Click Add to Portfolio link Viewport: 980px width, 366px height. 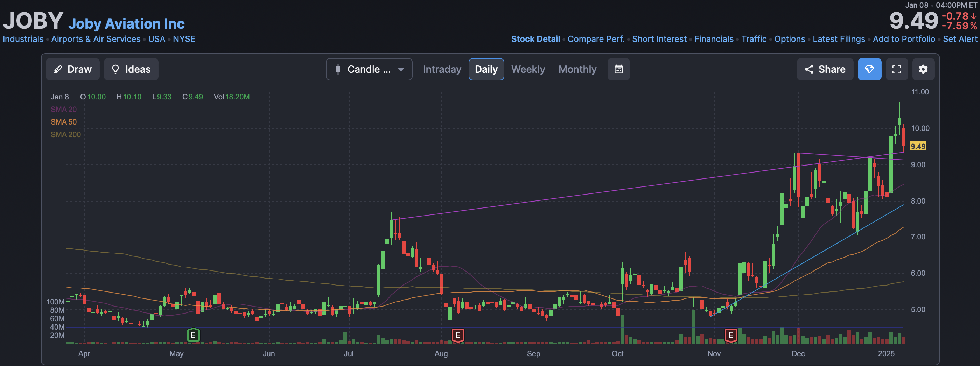[904, 39]
